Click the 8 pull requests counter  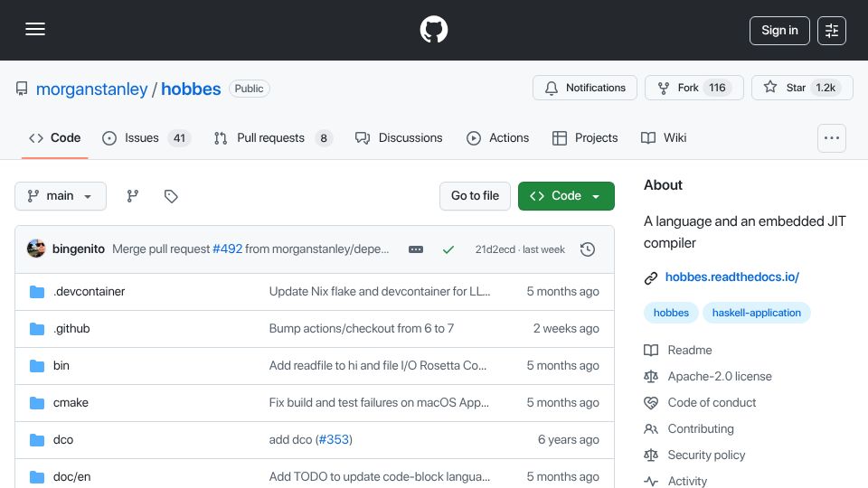coord(324,137)
